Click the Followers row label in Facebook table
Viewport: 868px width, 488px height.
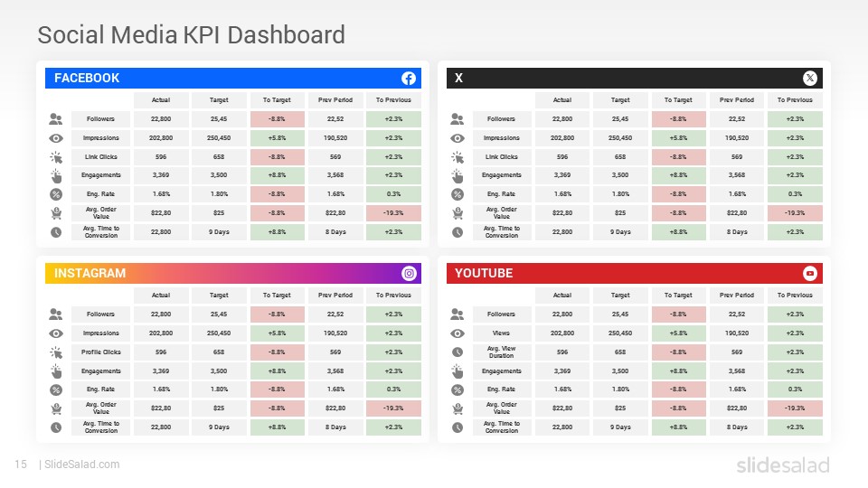click(x=100, y=119)
